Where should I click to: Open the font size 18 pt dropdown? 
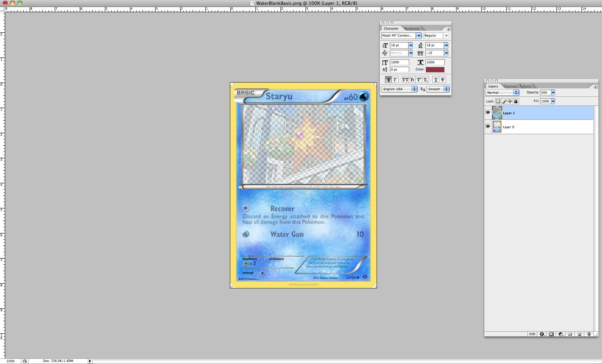click(x=411, y=45)
